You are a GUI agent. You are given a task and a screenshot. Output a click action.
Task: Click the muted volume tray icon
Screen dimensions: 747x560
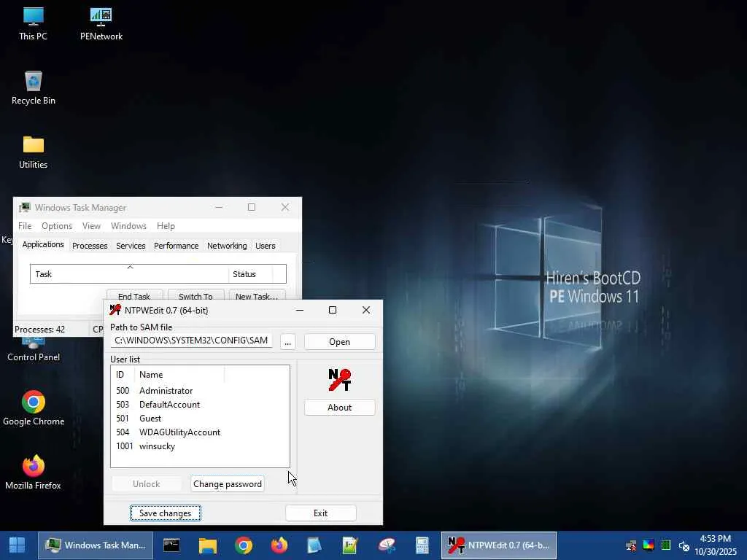(x=684, y=545)
